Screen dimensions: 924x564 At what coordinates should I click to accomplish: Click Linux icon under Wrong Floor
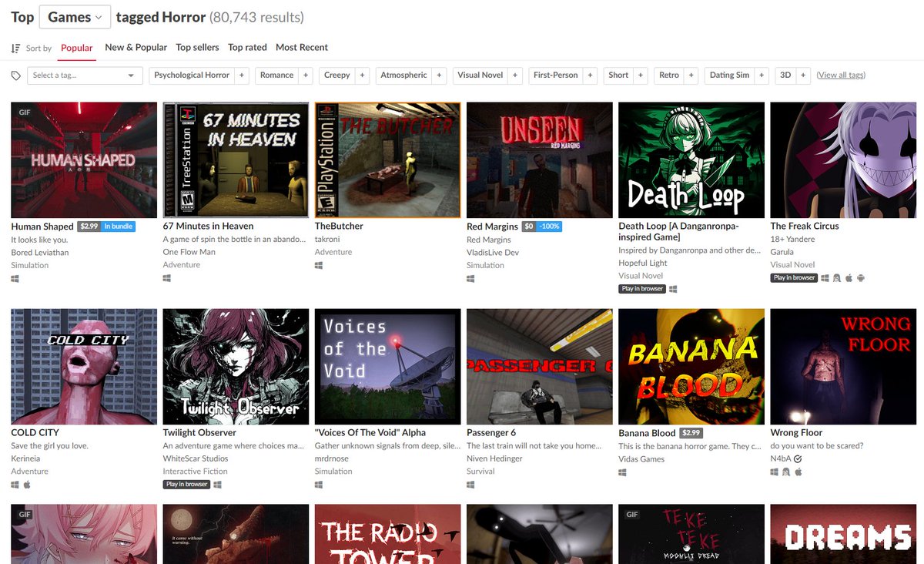click(786, 472)
